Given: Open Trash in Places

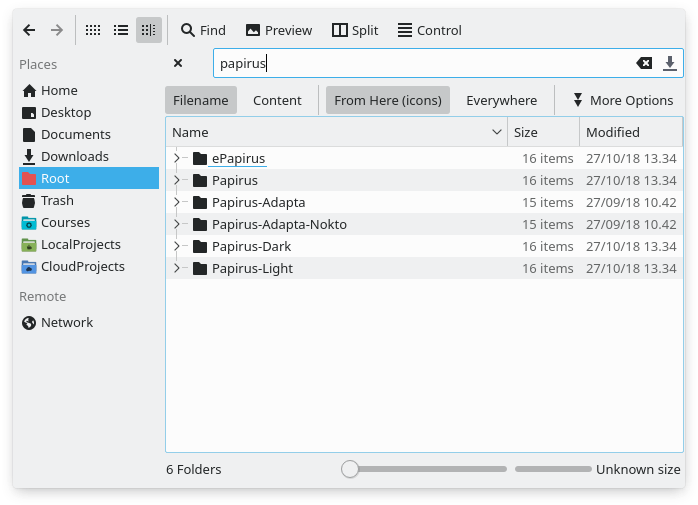Looking at the screenshot, I should 89,200.
